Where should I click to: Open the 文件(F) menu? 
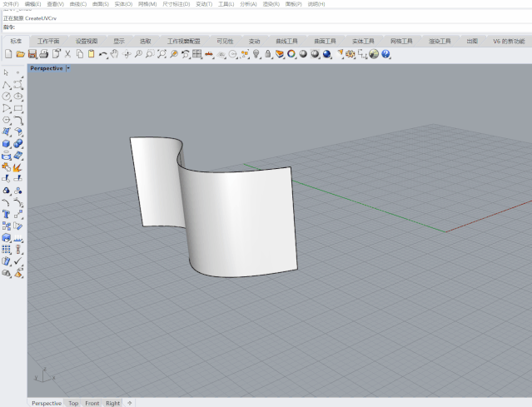click(11, 4)
